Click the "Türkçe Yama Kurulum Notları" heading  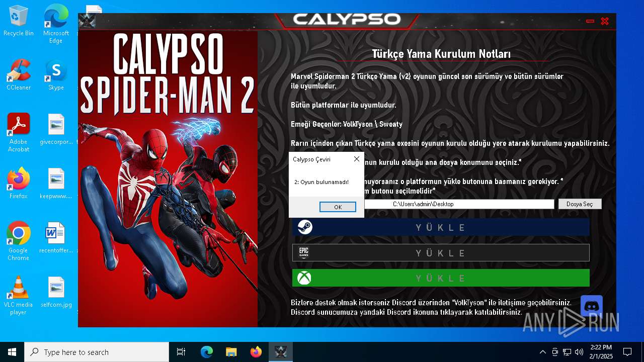(441, 53)
